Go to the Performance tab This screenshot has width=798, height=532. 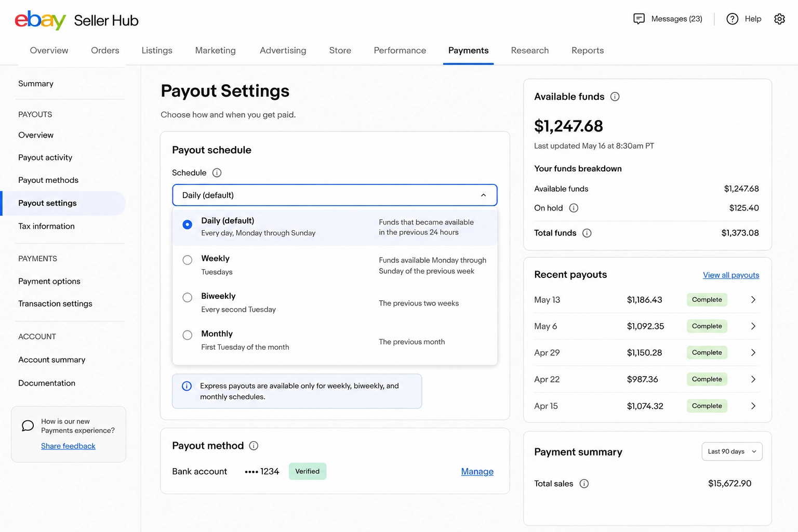click(400, 50)
